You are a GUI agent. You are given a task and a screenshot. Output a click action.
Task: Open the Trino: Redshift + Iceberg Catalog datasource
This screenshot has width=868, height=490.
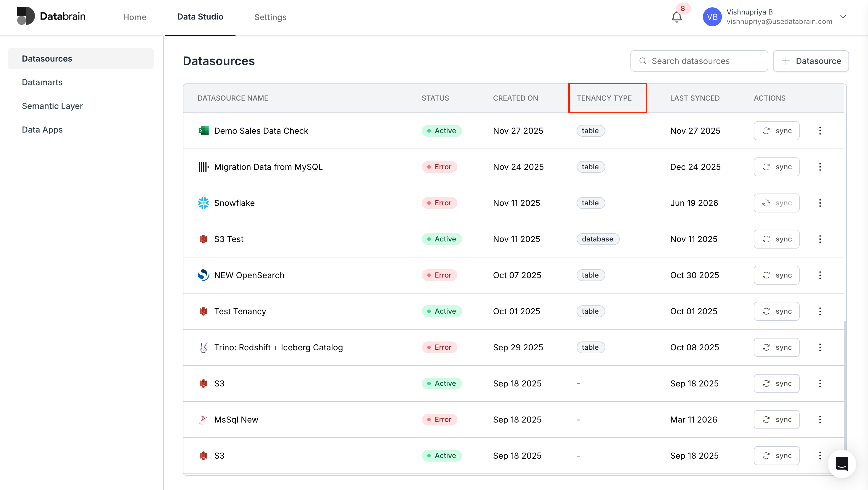pos(278,347)
